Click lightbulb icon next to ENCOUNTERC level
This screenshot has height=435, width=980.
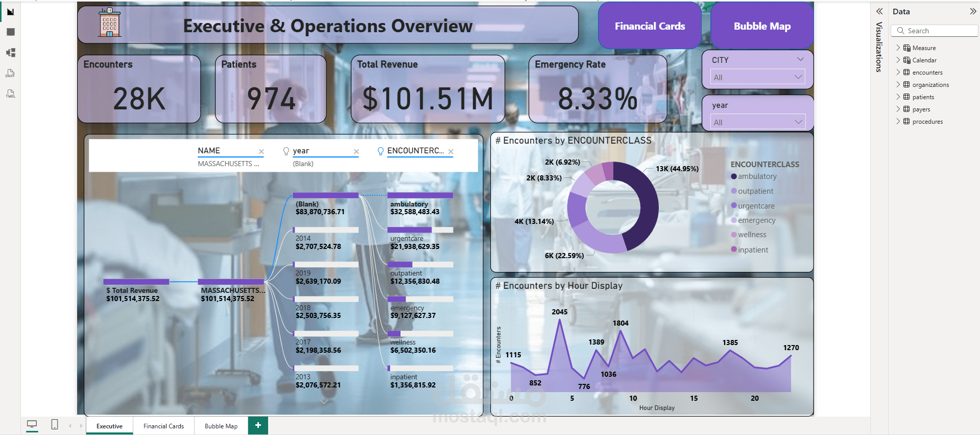380,151
